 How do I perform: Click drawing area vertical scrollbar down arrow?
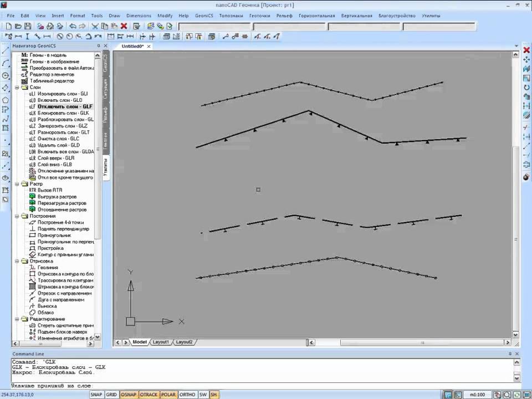pos(516,335)
